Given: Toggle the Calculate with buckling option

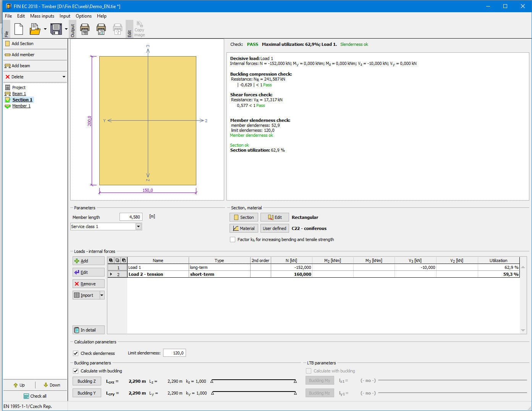Looking at the screenshot, I should point(76,371).
